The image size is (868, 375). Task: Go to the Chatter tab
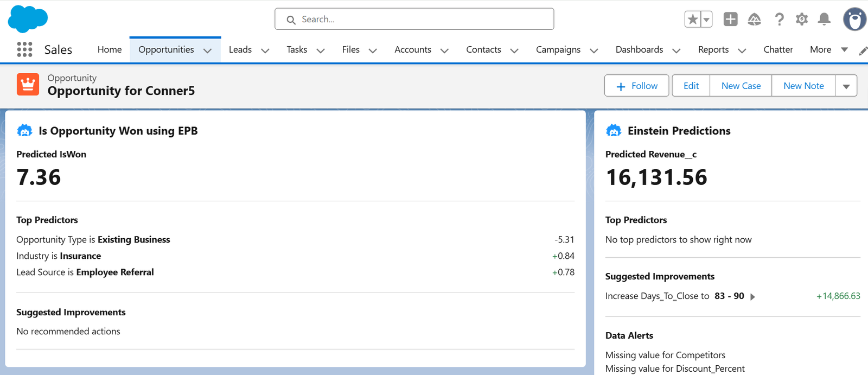pyautogui.click(x=778, y=49)
